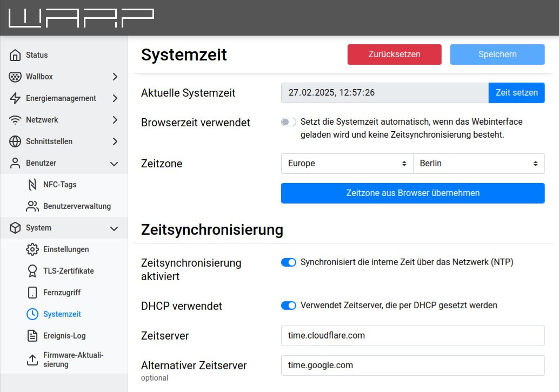Click the Zeit setzen button
This screenshot has width=559, height=392.
click(516, 93)
